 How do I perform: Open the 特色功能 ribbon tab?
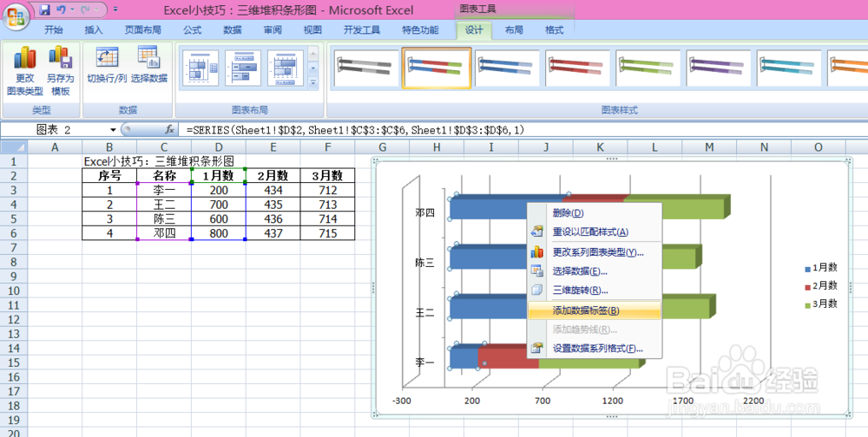point(420,29)
